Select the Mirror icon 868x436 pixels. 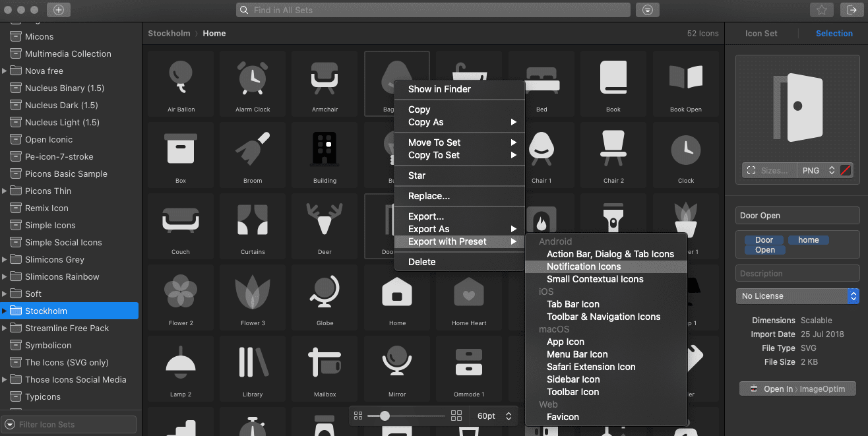397,369
